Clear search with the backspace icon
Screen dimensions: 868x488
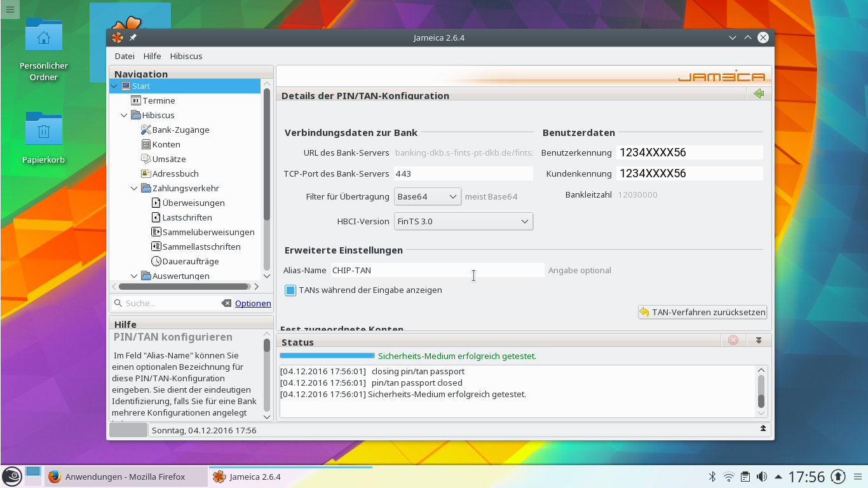coord(226,303)
